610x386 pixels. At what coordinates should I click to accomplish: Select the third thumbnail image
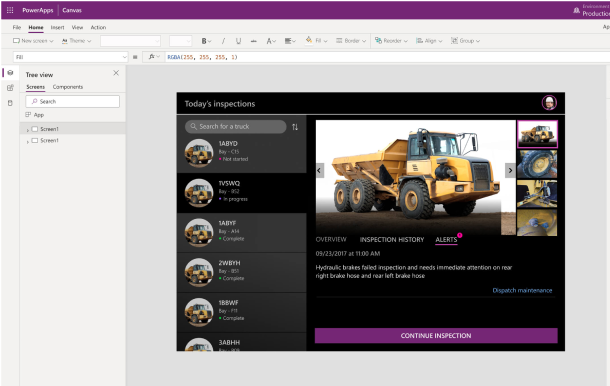coord(537,194)
